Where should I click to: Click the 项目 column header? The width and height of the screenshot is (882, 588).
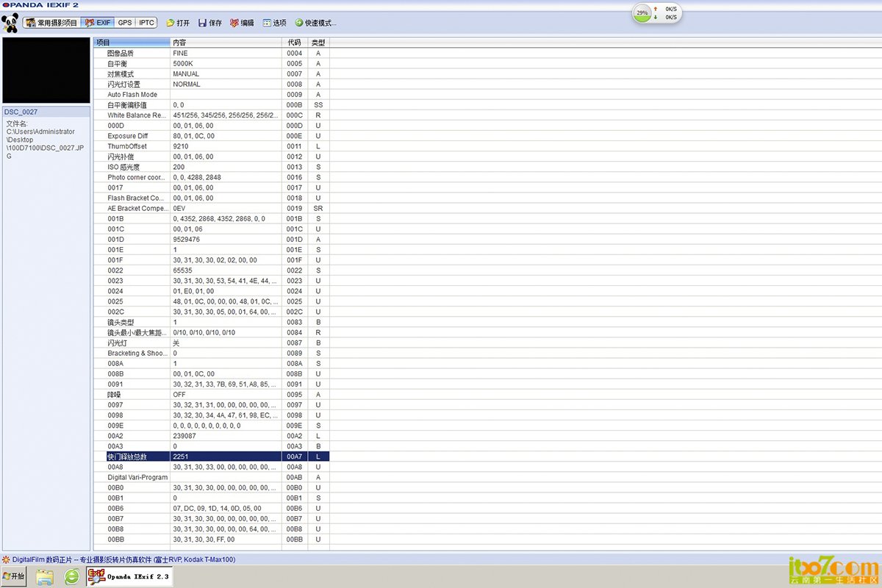tap(132, 43)
